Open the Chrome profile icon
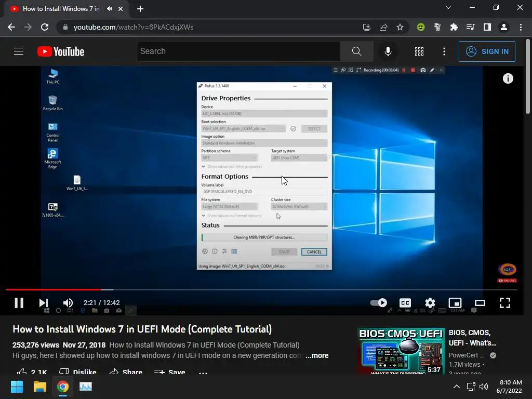Viewport: 532px width, 399px height. pos(504,27)
